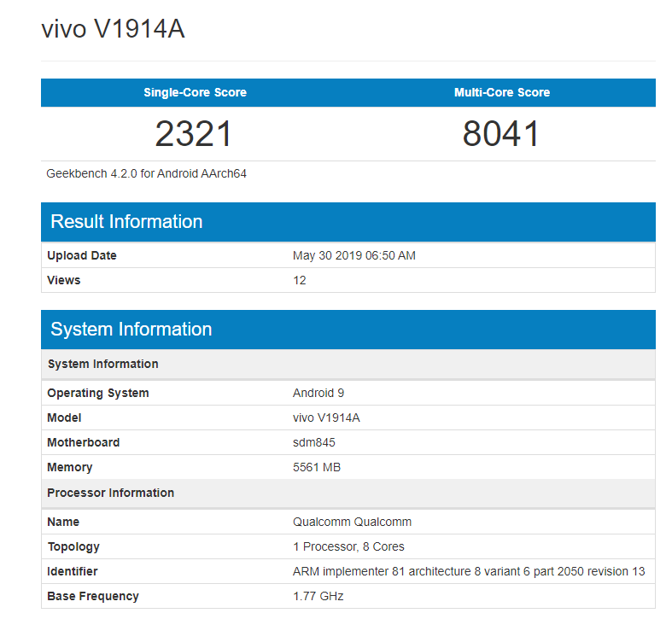This screenshot has height=619, width=672.
Task: Click the Operating System label
Action: 98,393
